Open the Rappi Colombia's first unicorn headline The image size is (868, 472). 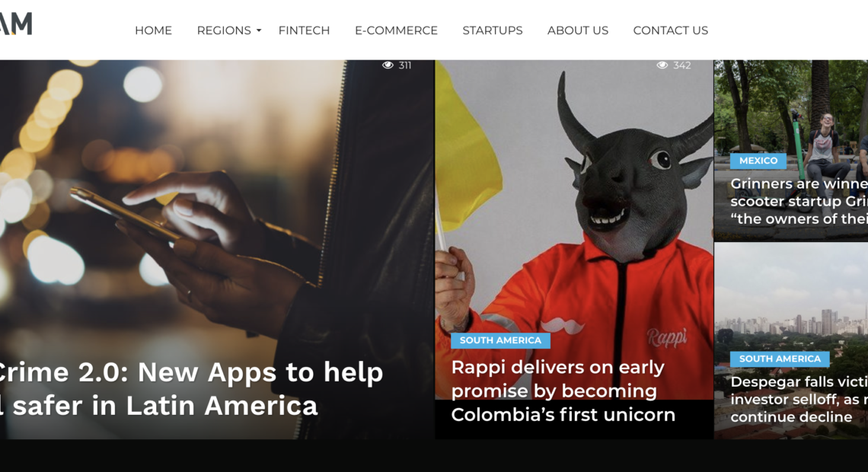click(x=563, y=391)
